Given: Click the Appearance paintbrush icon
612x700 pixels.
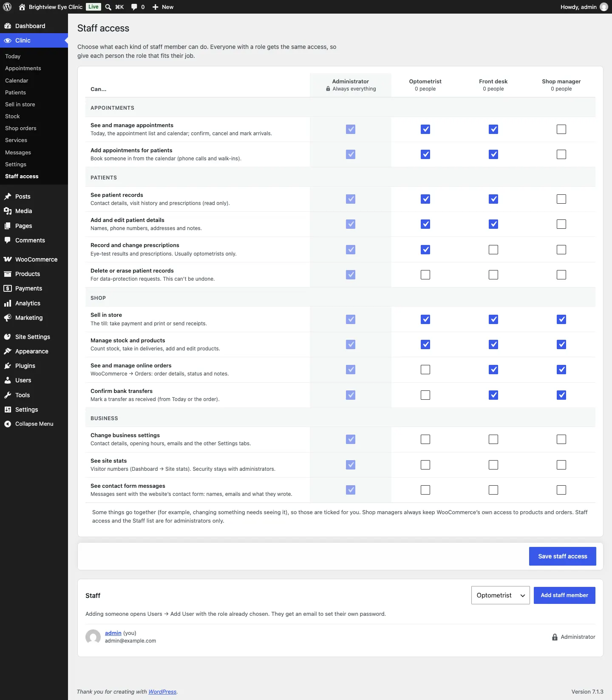Looking at the screenshot, I should 8,351.
